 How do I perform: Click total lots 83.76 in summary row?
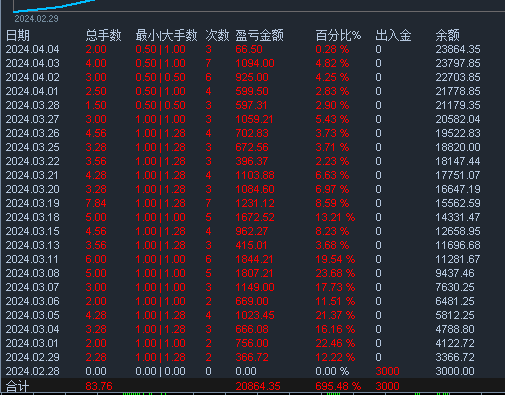coord(99,386)
